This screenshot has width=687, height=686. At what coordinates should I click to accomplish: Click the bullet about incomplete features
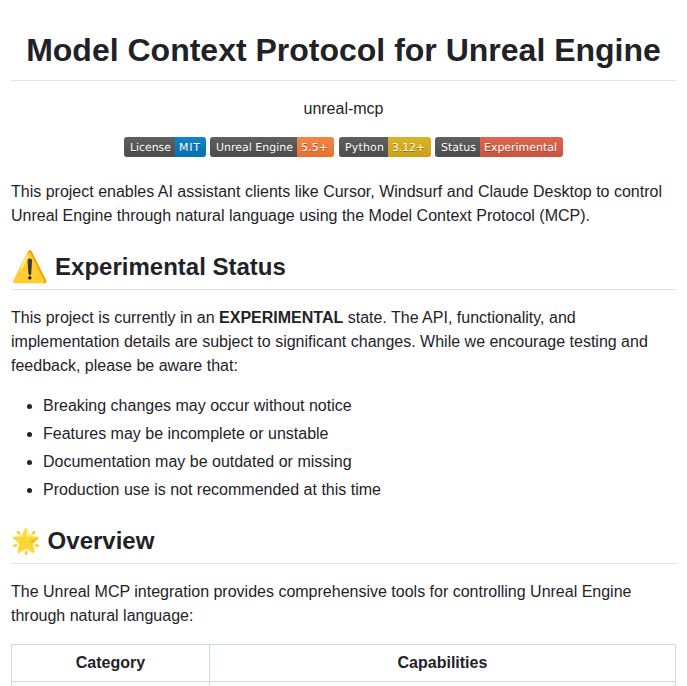point(186,434)
